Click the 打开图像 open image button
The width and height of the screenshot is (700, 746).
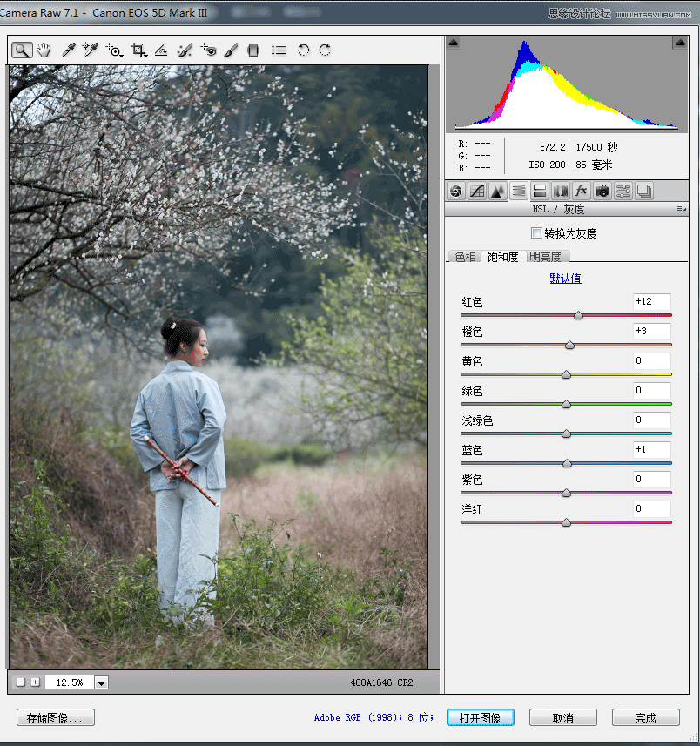[480, 717]
